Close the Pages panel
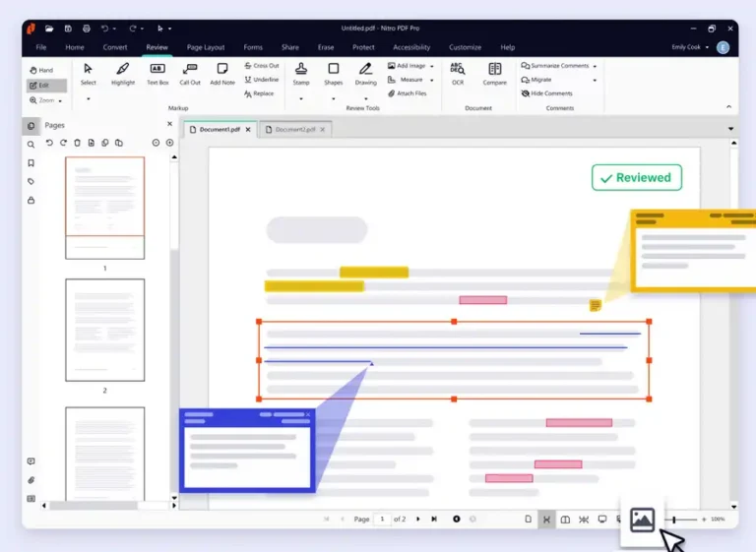This screenshot has height=552, width=756. tap(169, 124)
